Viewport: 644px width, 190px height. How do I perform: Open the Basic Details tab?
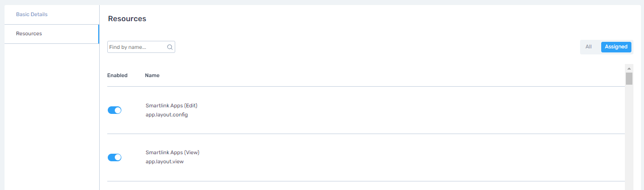coord(32,15)
